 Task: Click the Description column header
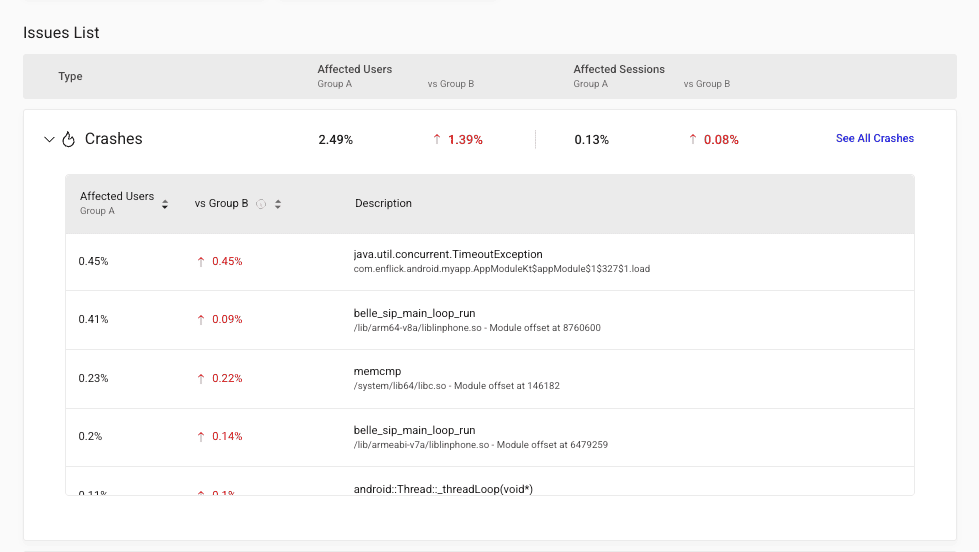click(383, 203)
